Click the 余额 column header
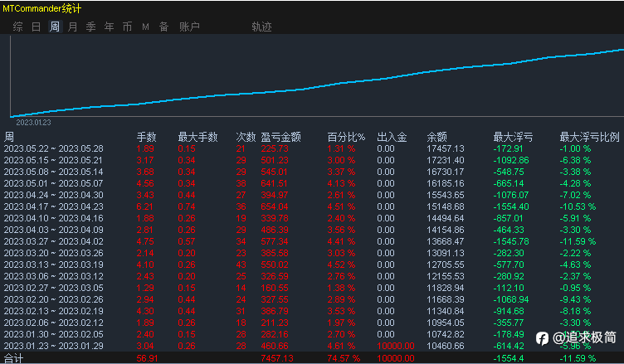The height and width of the screenshot is (364, 624). [436, 138]
